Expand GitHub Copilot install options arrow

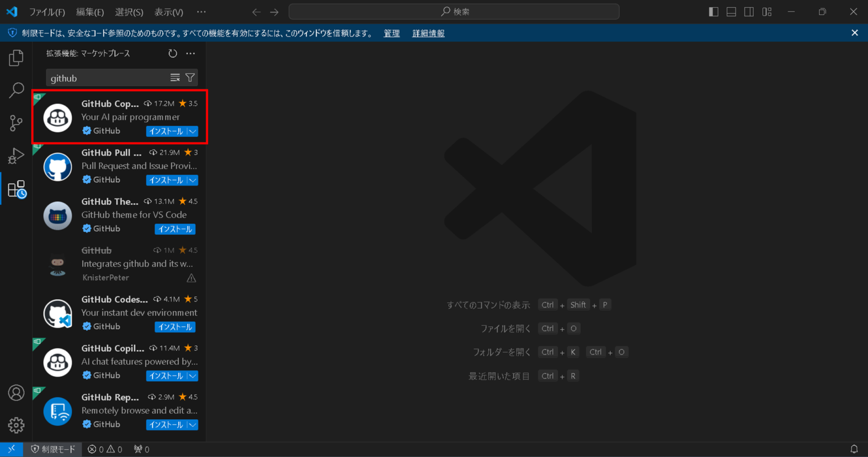point(193,131)
